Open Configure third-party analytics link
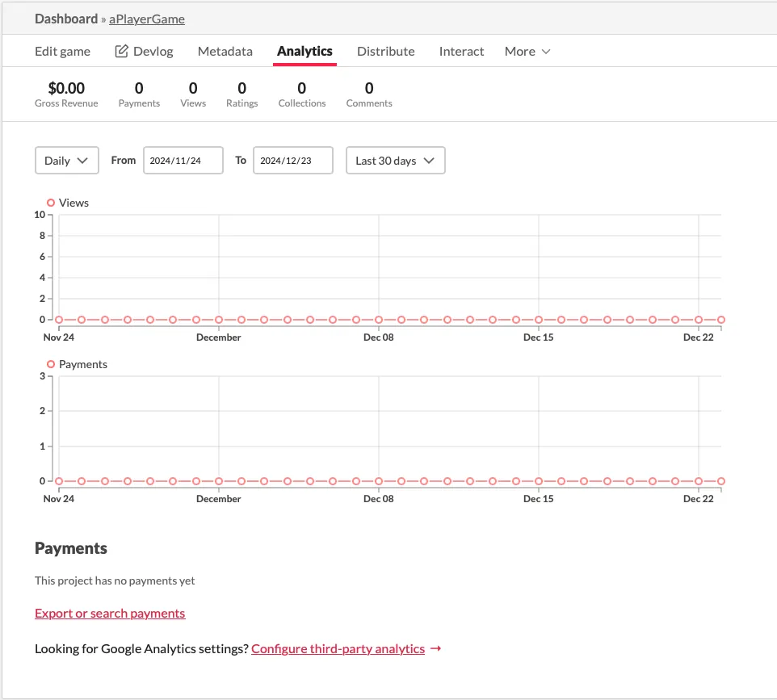 point(338,648)
